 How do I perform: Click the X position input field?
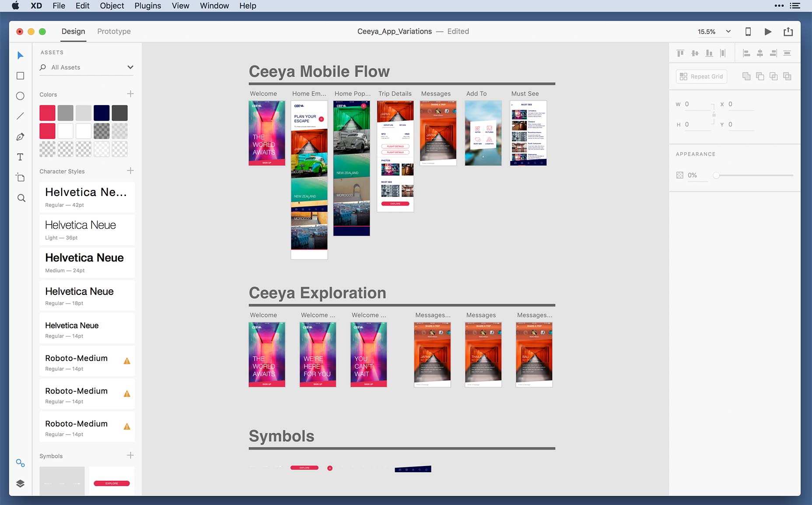click(740, 104)
